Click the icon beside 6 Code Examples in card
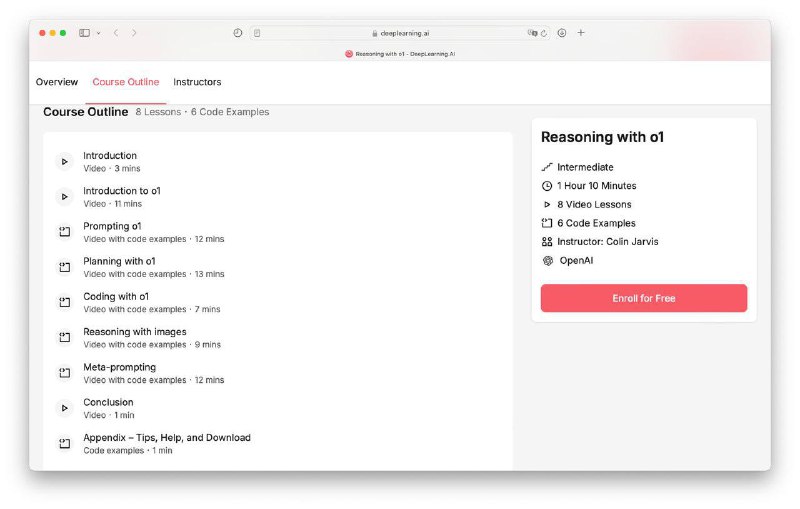Screen dimensions: 800x509 coord(547,223)
